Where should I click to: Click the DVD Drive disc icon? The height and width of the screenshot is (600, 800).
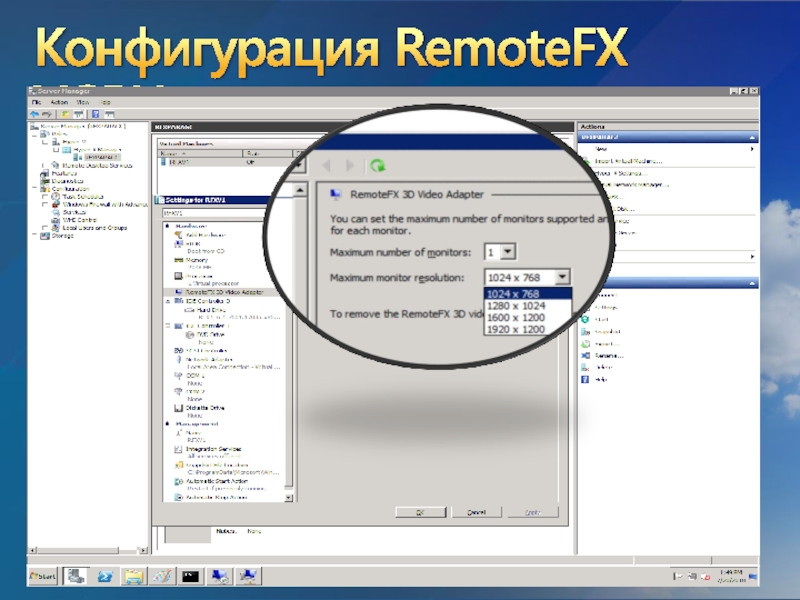pos(190,335)
